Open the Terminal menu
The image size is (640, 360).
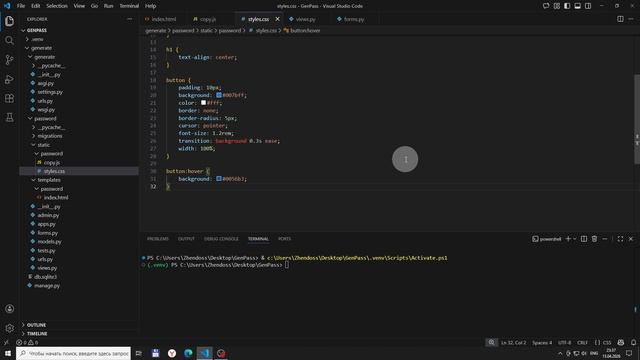[x=129, y=6]
